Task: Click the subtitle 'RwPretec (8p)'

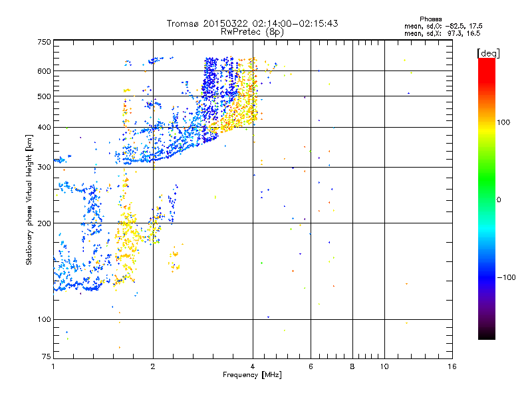Action: coord(252,32)
